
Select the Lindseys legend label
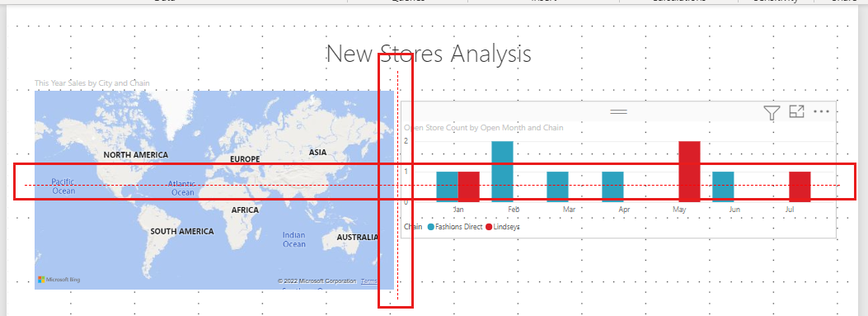pyautogui.click(x=506, y=227)
